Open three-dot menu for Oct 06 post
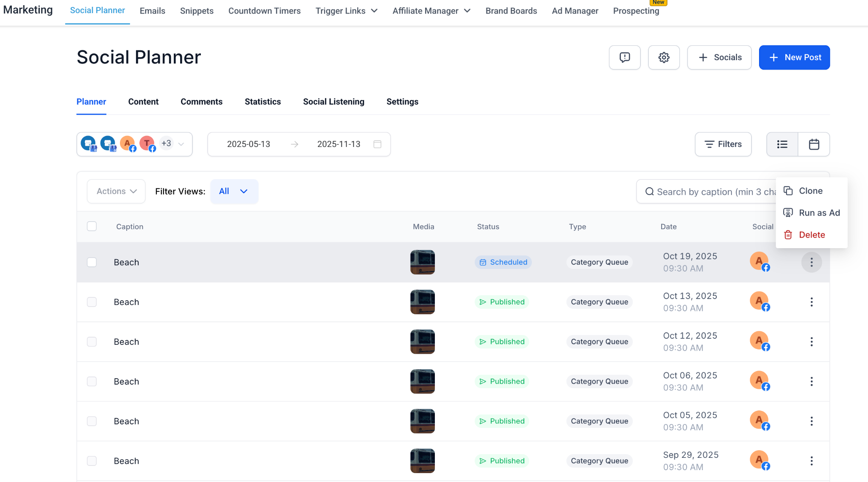868x482 pixels. (x=811, y=382)
